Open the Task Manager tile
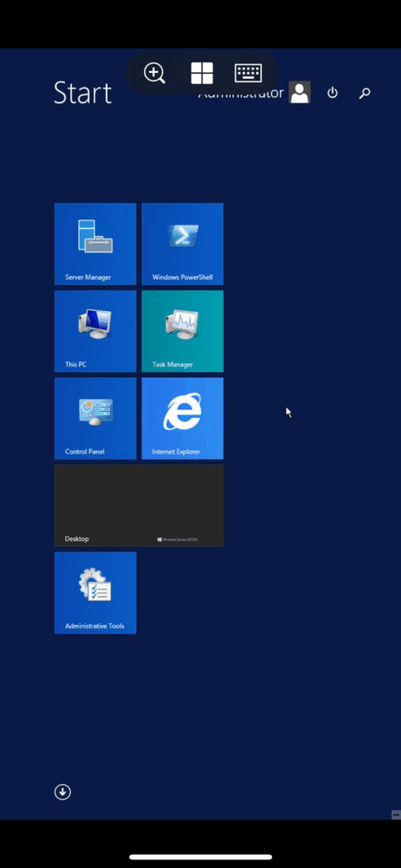The width and height of the screenshot is (401, 868). coord(182,331)
